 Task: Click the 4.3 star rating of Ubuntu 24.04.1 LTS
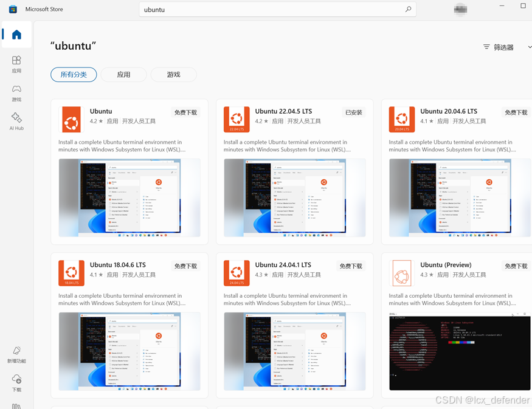(x=261, y=275)
